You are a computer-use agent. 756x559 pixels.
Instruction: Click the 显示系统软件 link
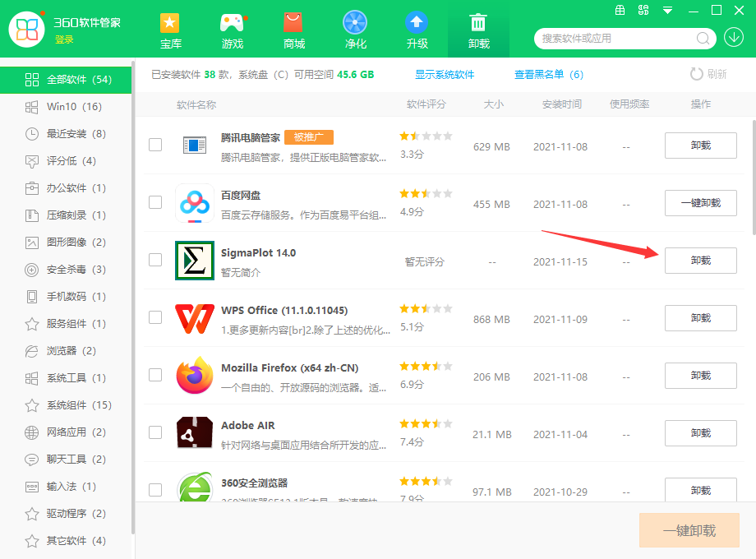click(445, 74)
